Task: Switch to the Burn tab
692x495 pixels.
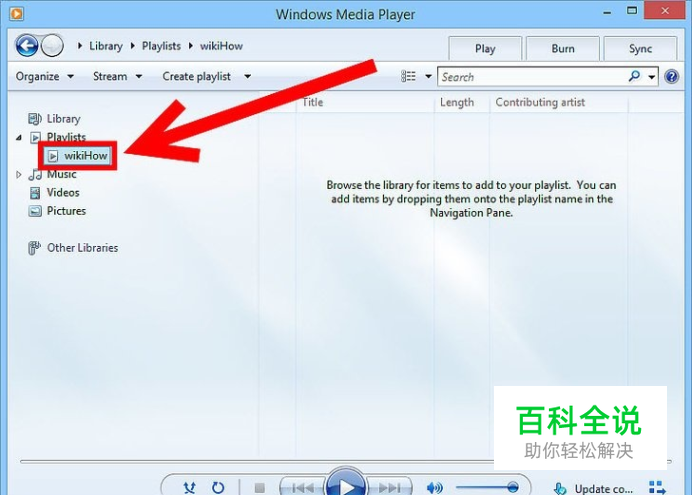Action: (563, 49)
